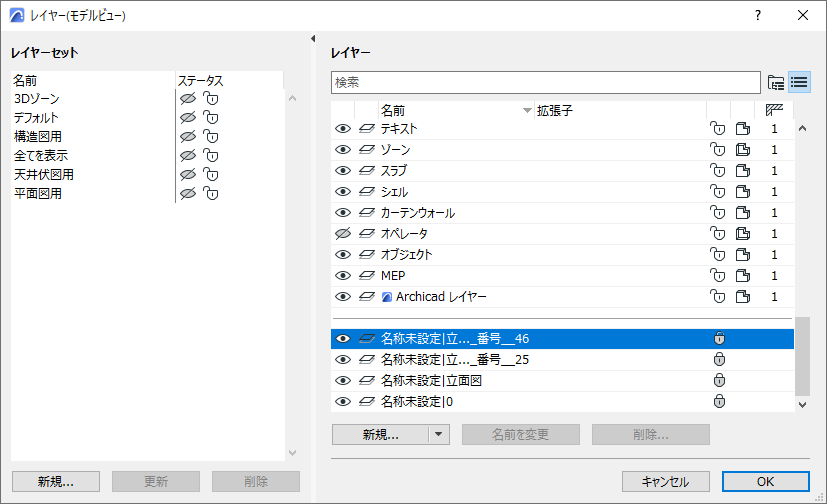Click layer list scroll down arrow

point(802,404)
